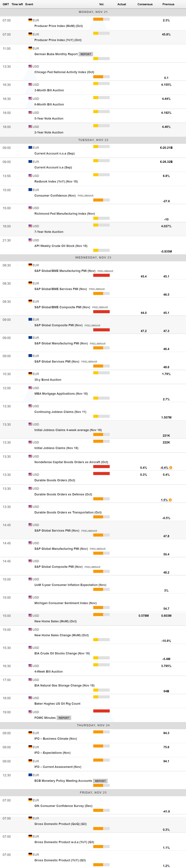Click German flag on Producer Price Index (MoM) row
This screenshot has width=186, height=868.
pyautogui.click(x=30, y=20)
